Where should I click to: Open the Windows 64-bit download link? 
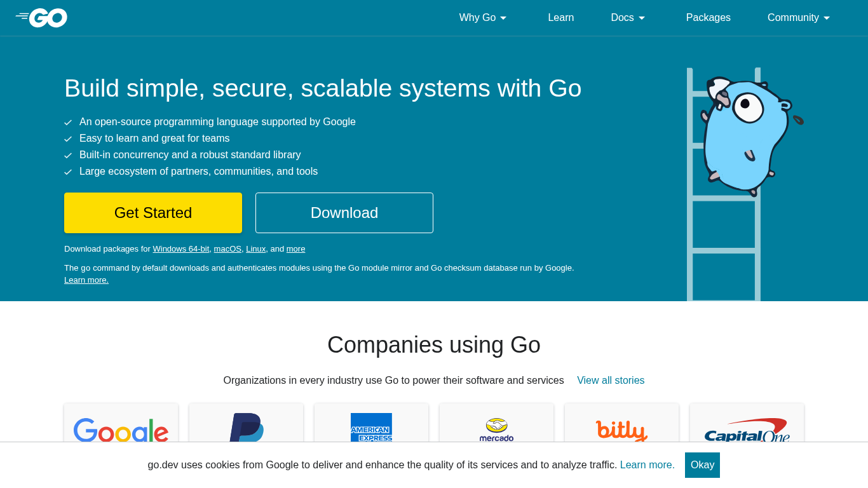(x=181, y=249)
